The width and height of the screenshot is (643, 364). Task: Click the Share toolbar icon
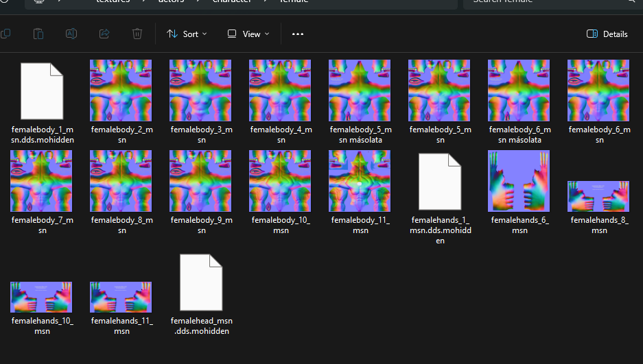coord(104,34)
